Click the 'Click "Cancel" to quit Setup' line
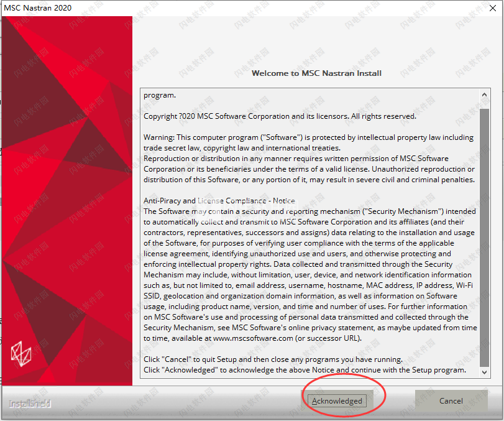Screen dimensions: 504x421 pos(273,359)
